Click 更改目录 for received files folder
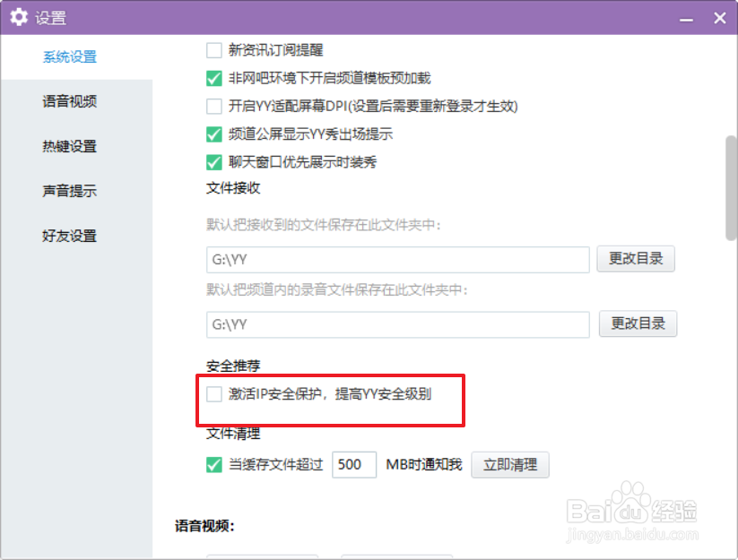Viewport: 738px width, 560px height. (636, 259)
